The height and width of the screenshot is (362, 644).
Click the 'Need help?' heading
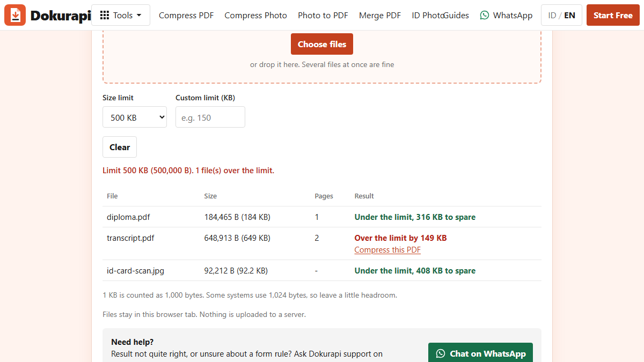pyautogui.click(x=132, y=342)
